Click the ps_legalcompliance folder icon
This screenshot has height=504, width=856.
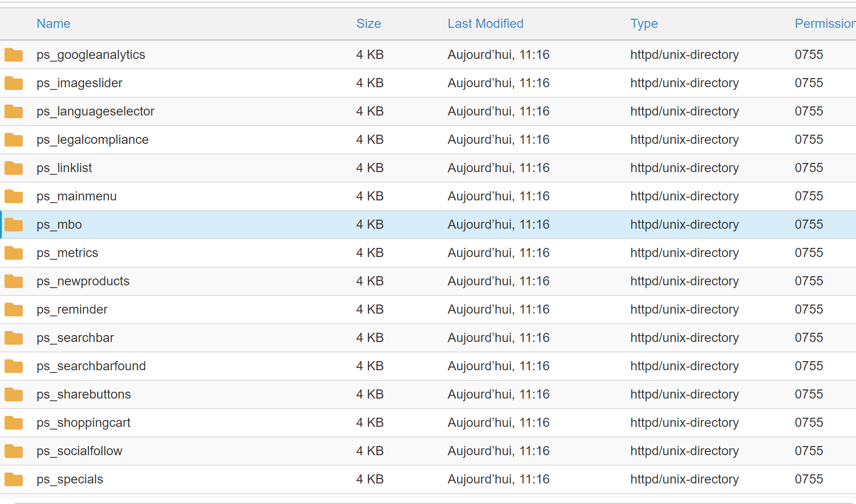[14, 140]
